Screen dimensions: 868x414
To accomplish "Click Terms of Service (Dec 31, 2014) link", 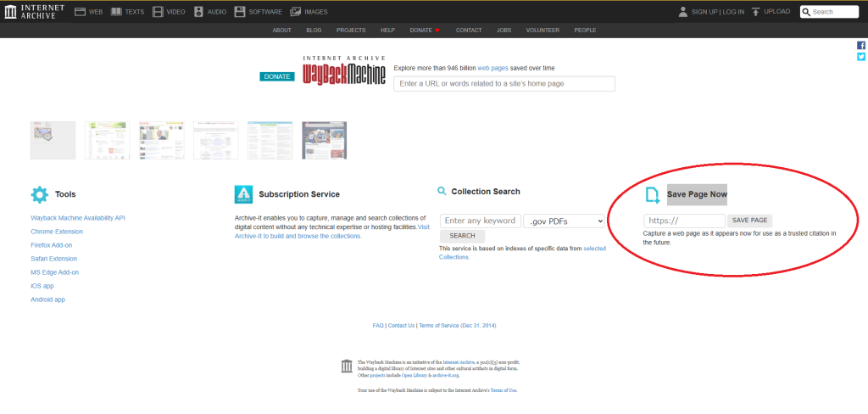I will (x=458, y=326).
